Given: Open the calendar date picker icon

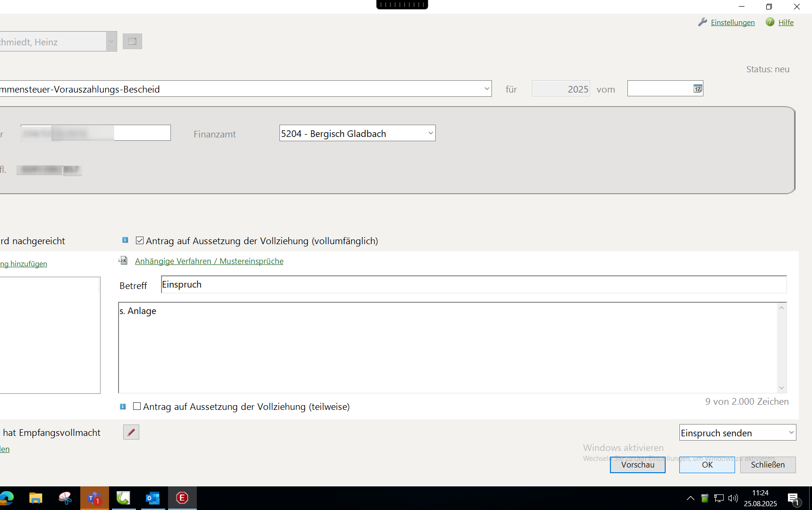Looking at the screenshot, I should (697, 89).
